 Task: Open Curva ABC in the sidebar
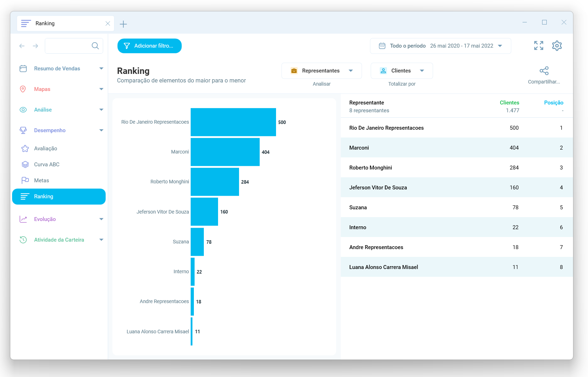[47, 165]
